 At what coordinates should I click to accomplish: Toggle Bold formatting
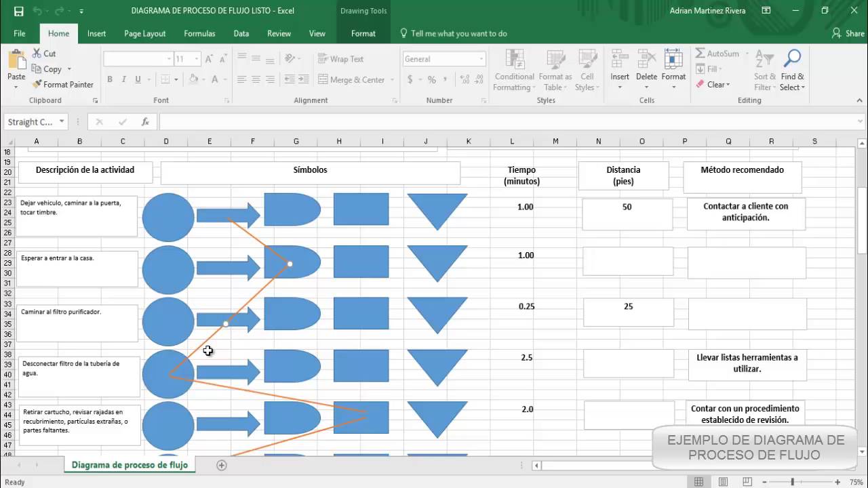pos(110,79)
